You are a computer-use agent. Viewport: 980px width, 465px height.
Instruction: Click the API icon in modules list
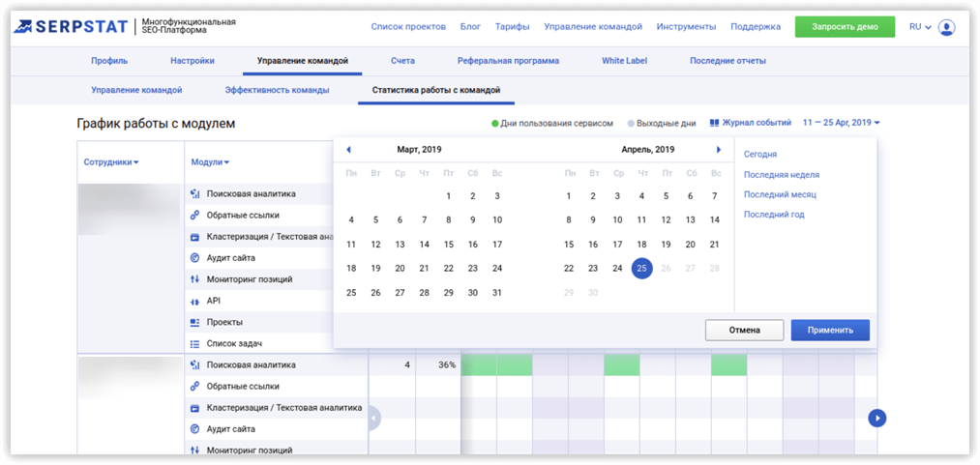click(x=194, y=301)
